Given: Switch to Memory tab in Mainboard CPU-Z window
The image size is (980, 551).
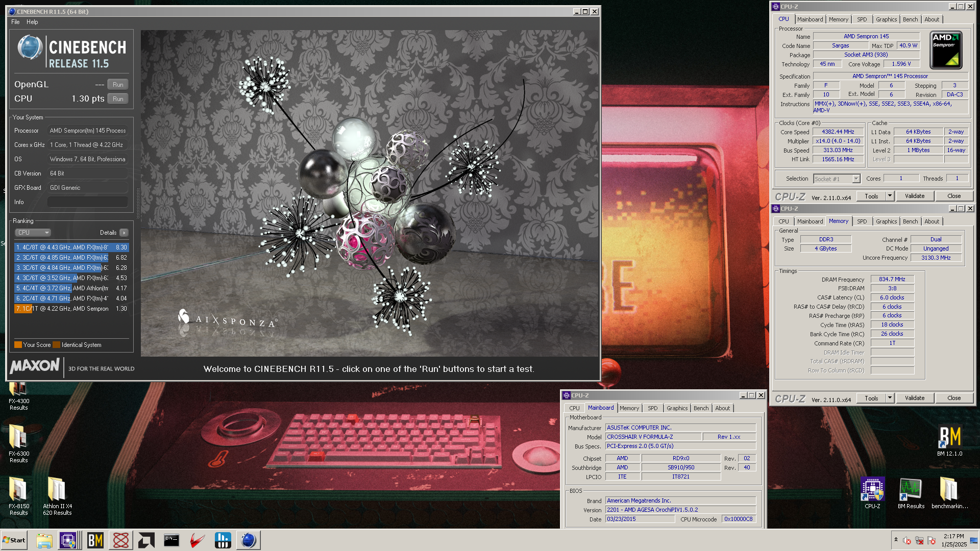Looking at the screenshot, I should tap(629, 408).
